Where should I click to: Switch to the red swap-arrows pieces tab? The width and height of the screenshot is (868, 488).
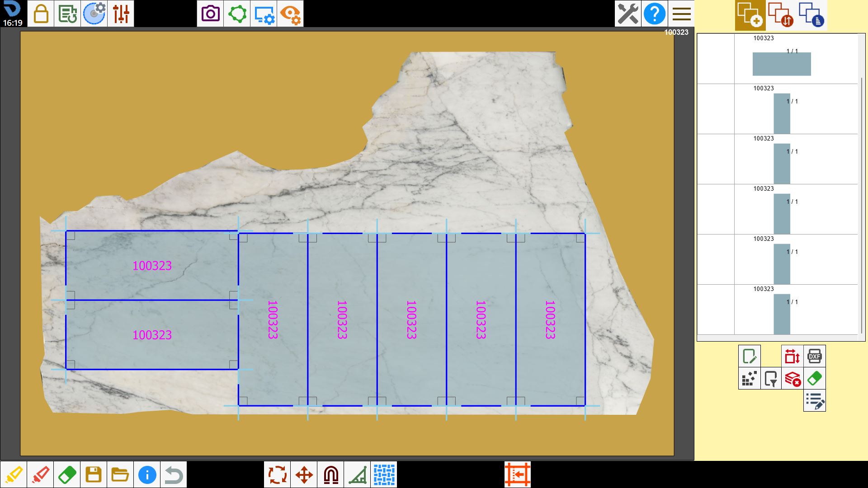pos(781,15)
